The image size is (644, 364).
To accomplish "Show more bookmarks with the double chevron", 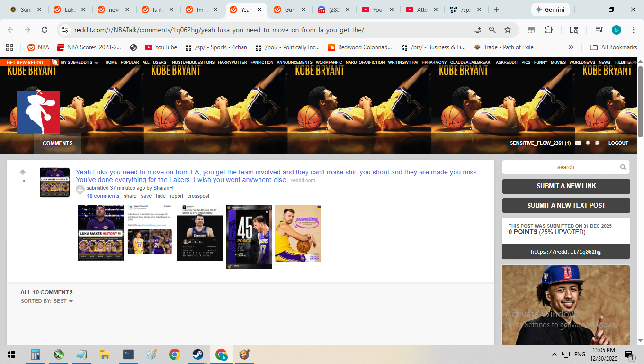I will pyautogui.click(x=571, y=47).
